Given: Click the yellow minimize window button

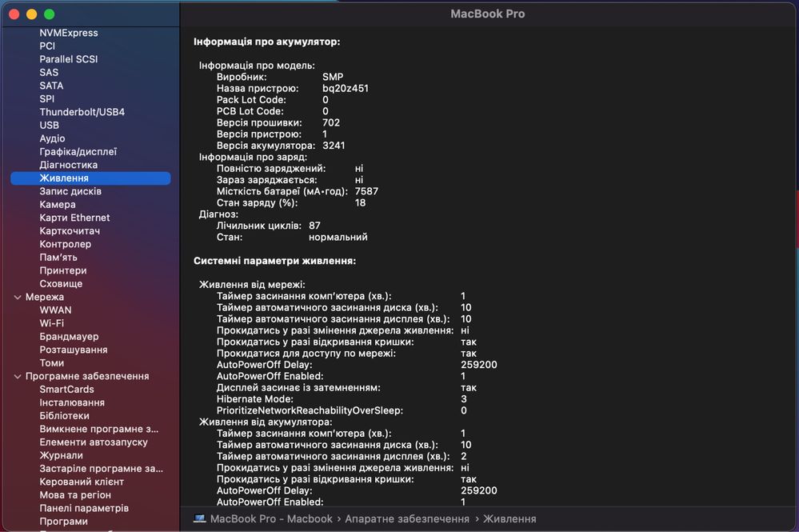Looking at the screenshot, I should [x=32, y=14].
